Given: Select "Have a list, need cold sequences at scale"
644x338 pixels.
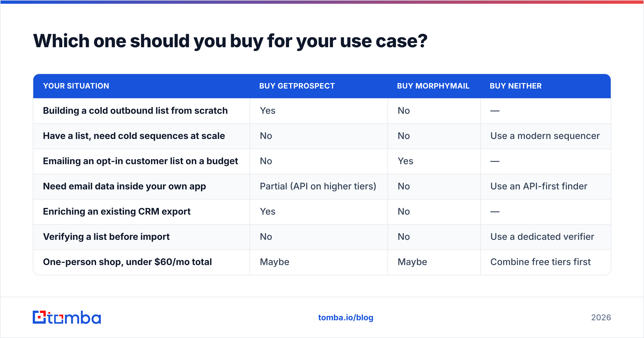Looking at the screenshot, I should click(x=134, y=136).
